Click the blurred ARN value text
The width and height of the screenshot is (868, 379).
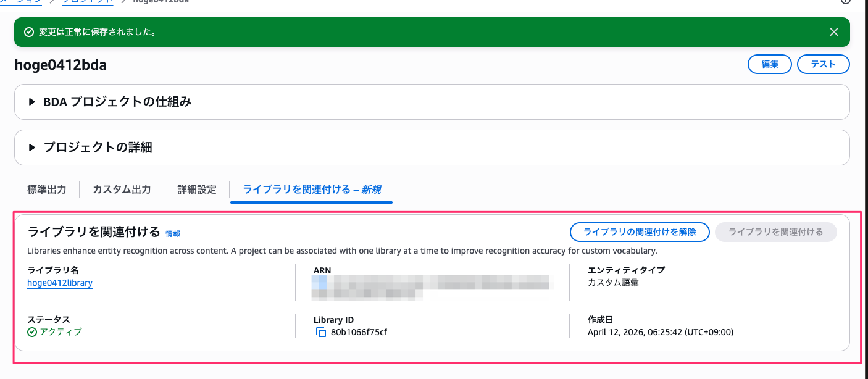tap(431, 288)
